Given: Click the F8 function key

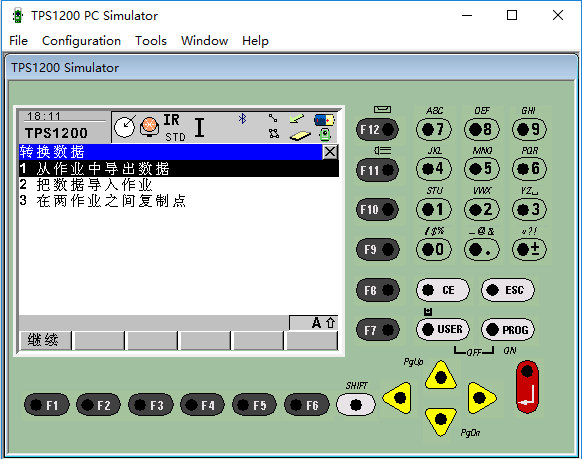Looking at the screenshot, I should click(x=377, y=290).
